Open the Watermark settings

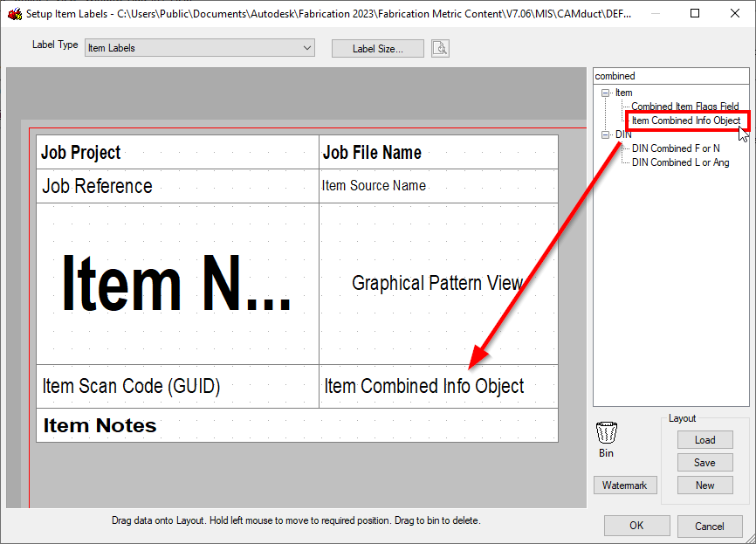click(625, 485)
